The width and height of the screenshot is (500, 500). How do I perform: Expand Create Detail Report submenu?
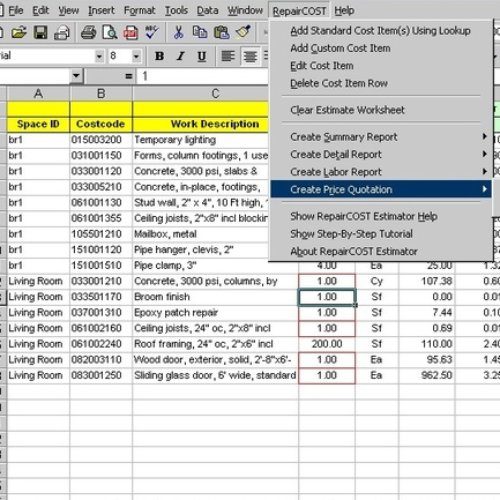click(x=380, y=154)
